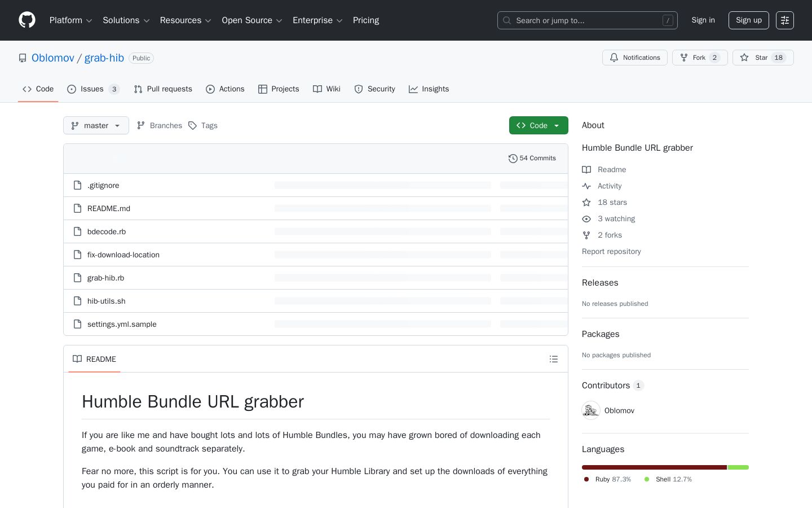View the 54 Commits history

[532, 159]
